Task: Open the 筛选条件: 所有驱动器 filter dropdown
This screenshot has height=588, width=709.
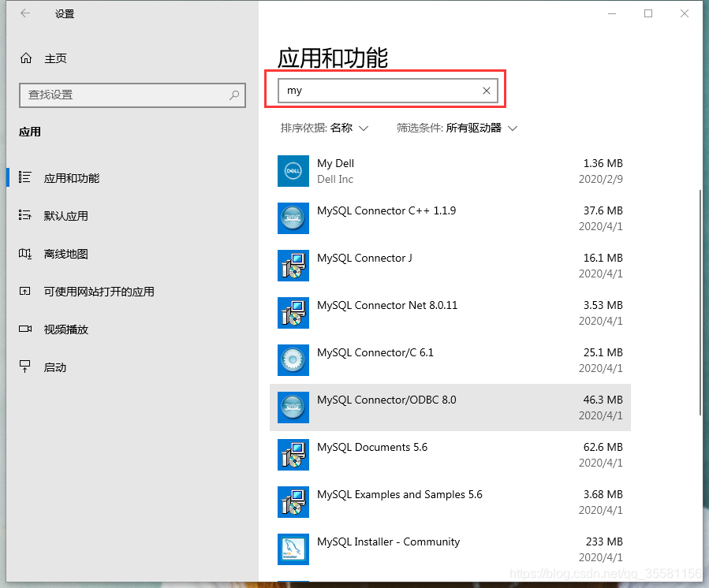Action: pos(457,128)
